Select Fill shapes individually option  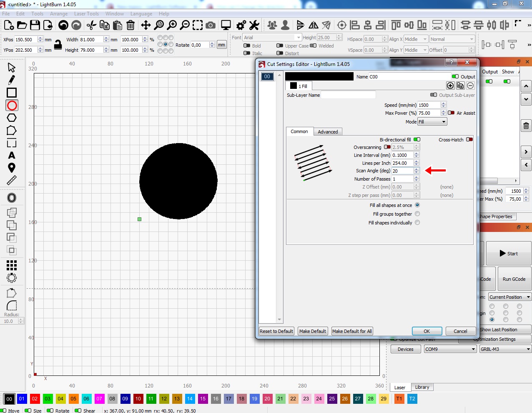pyautogui.click(x=417, y=222)
